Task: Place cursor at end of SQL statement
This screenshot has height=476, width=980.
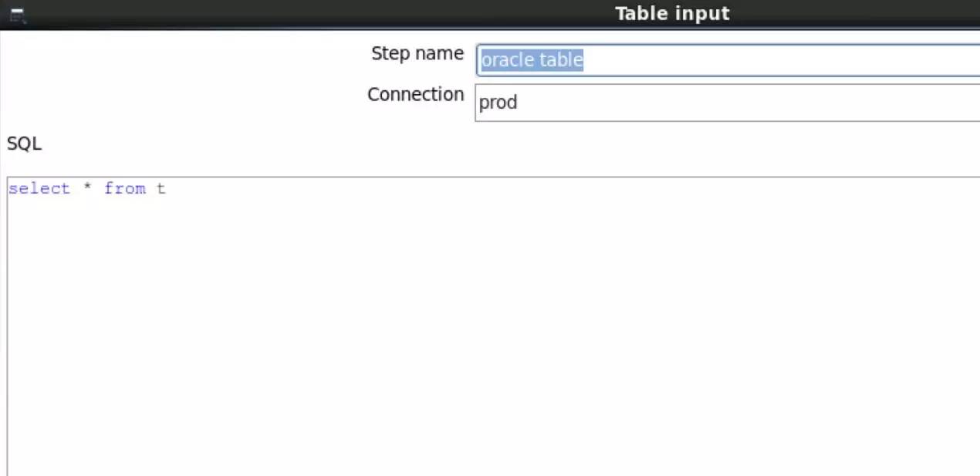Action: (167, 188)
